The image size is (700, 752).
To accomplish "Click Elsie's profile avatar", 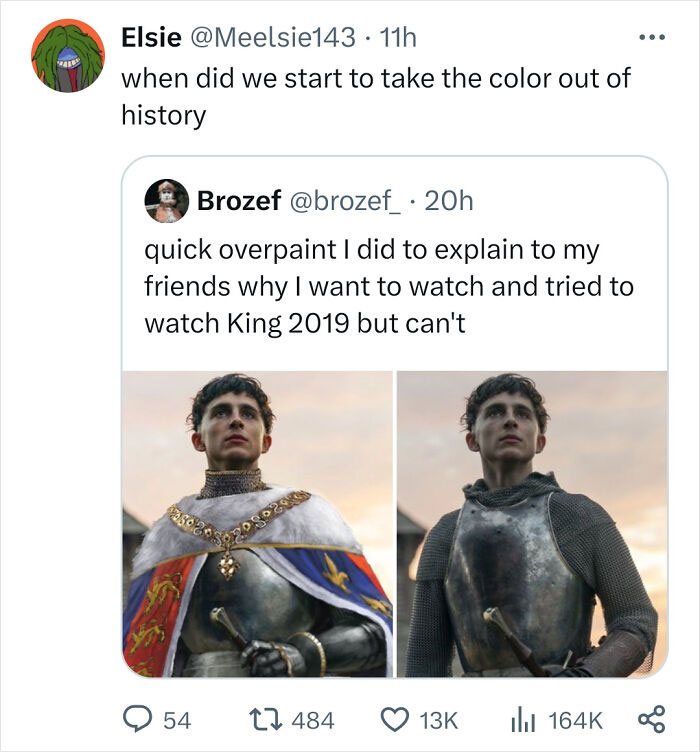I will pyautogui.click(x=68, y=57).
